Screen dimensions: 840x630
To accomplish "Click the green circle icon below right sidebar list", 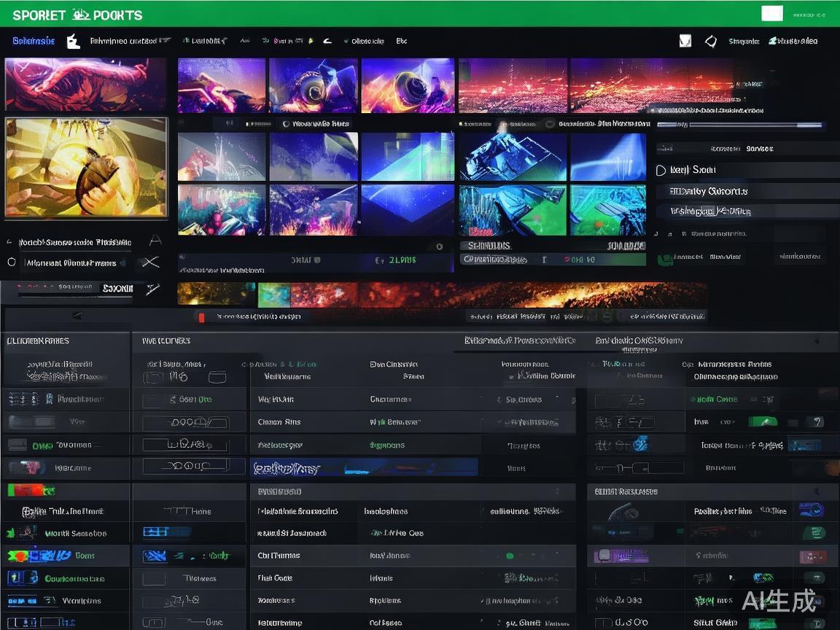I will pyautogui.click(x=664, y=258).
